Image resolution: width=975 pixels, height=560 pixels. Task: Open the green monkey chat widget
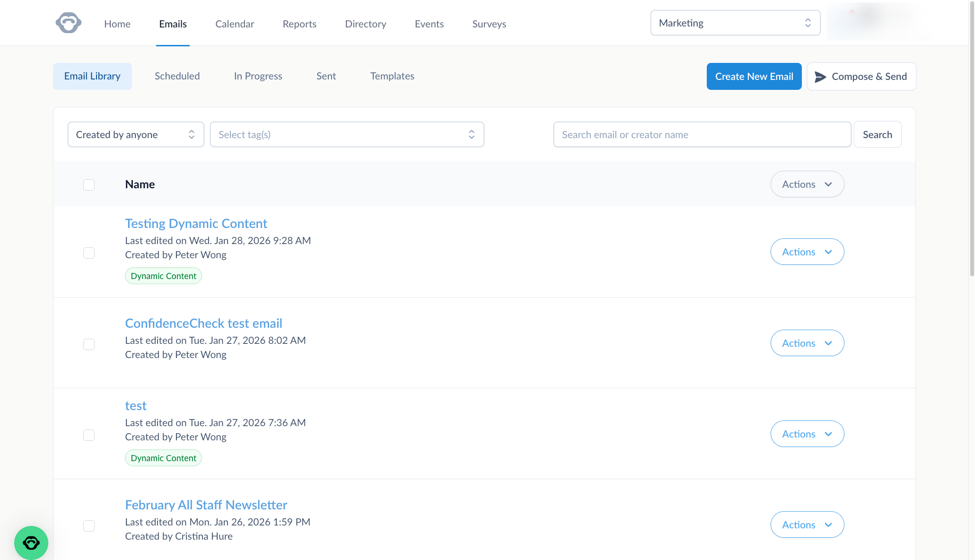tap(31, 542)
